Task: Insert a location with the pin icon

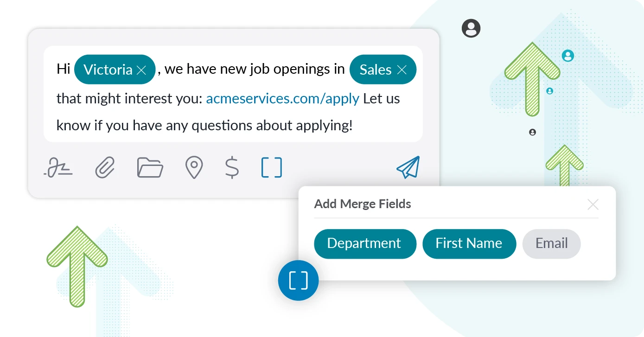Action: click(x=194, y=168)
